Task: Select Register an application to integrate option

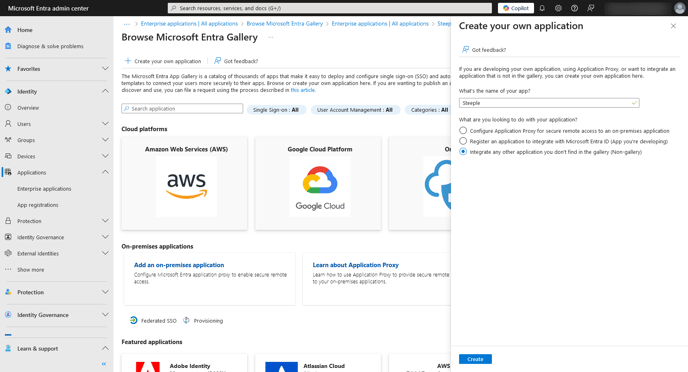Action: pyautogui.click(x=463, y=141)
